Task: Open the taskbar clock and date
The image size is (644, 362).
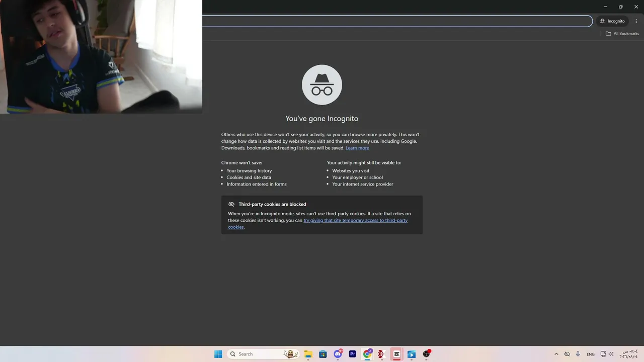Action: coord(628,354)
